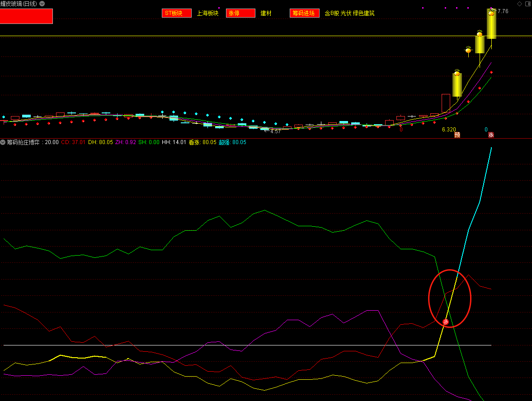The image size is (532, 401).
Task: Click the orange fruit atop the first yellow candle
Action: coord(457,73)
